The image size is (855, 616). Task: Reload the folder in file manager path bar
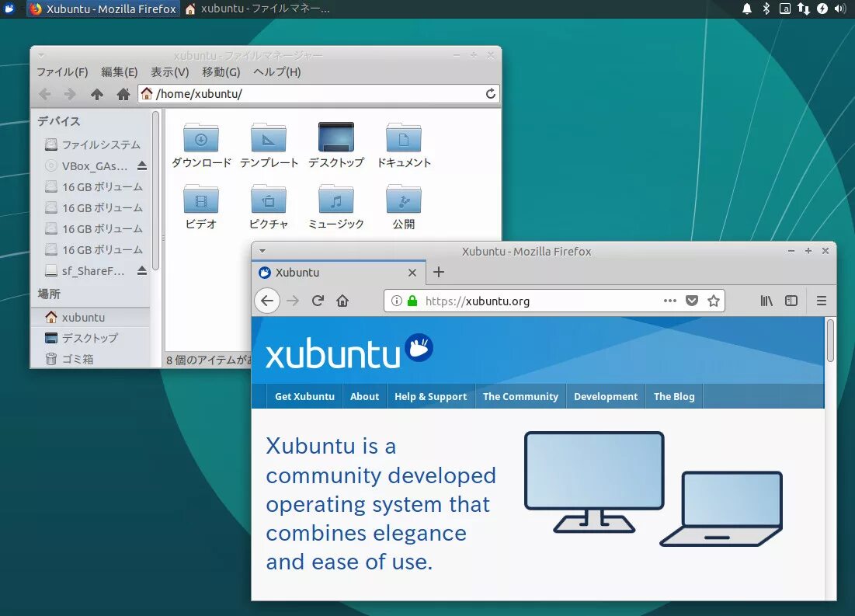(491, 94)
